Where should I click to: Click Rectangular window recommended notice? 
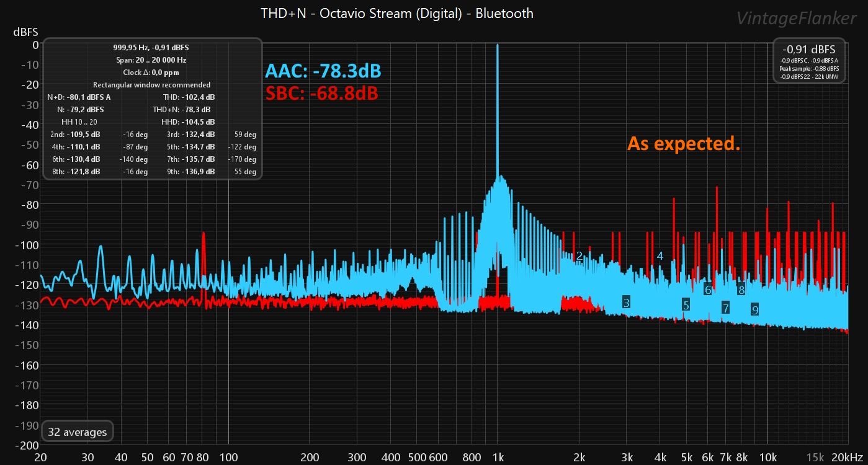(151, 85)
